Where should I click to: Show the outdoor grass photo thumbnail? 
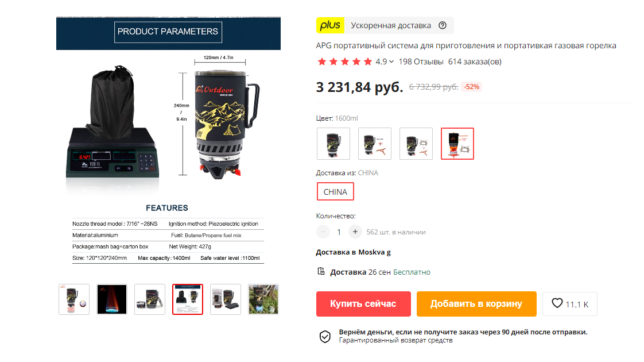(263, 299)
